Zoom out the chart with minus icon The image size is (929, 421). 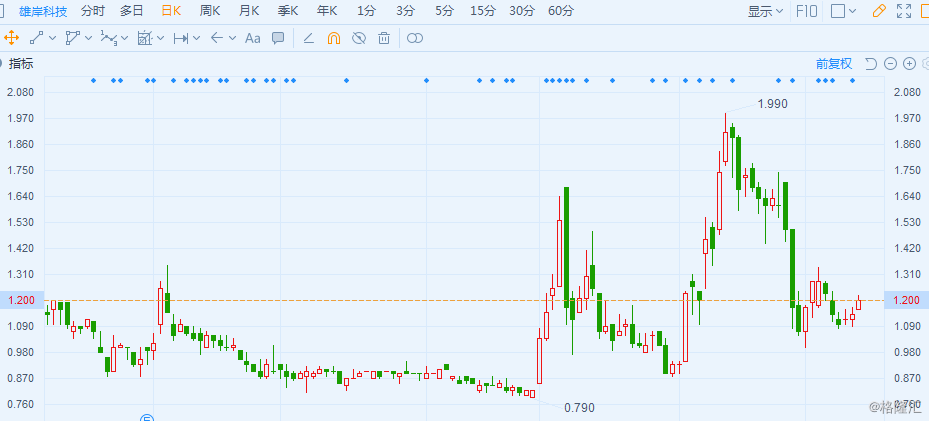point(890,63)
